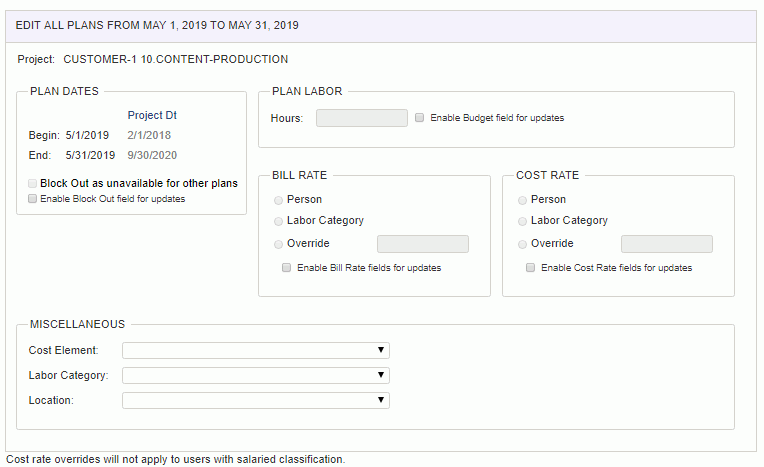Select Override radio under Bill Rate
Screen dimensions: 764x467
pyautogui.click(x=278, y=244)
